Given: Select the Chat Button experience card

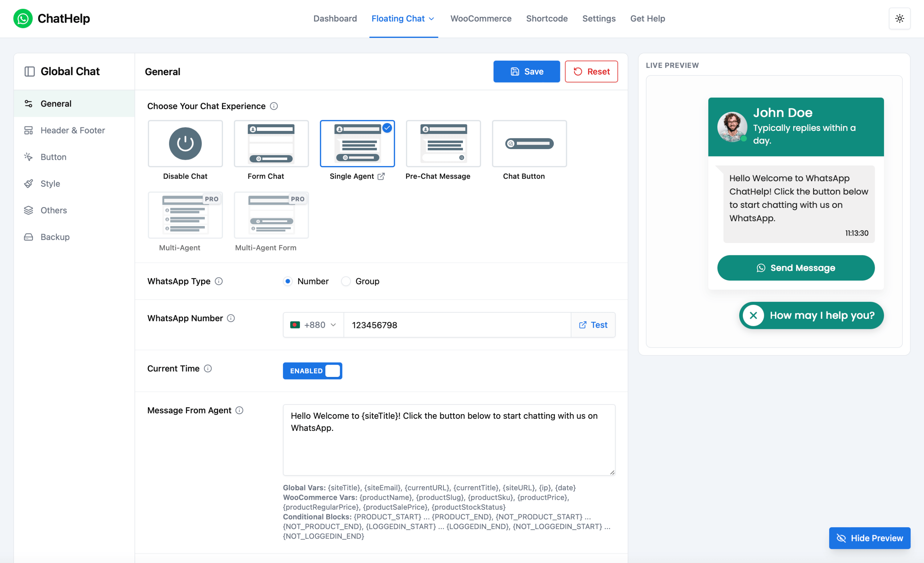Looking at the screenshot, I should (529, 144).
